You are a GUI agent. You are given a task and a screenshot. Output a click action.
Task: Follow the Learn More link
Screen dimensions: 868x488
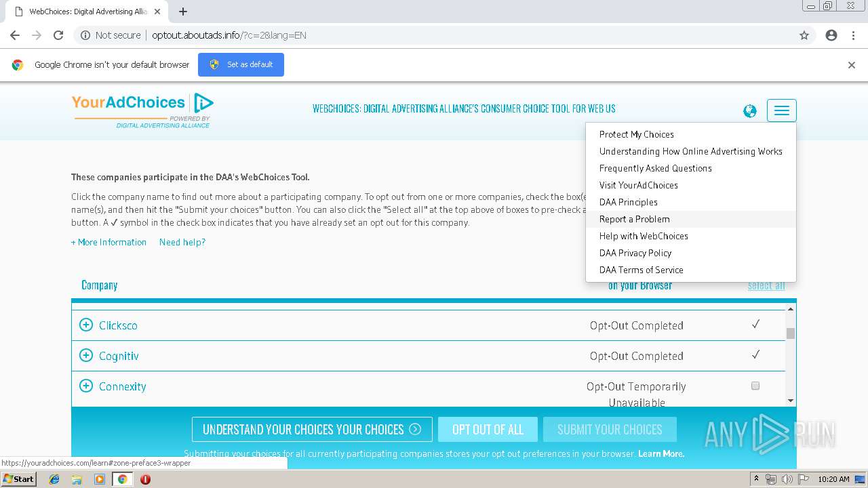pos(661,454)
